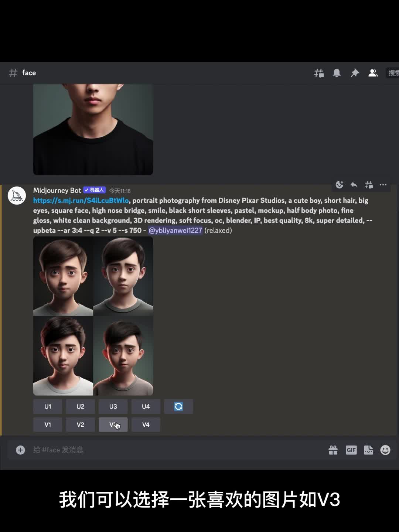399x532 pixels.
Task: Open the GIF picker
Action: coord(351,450)
